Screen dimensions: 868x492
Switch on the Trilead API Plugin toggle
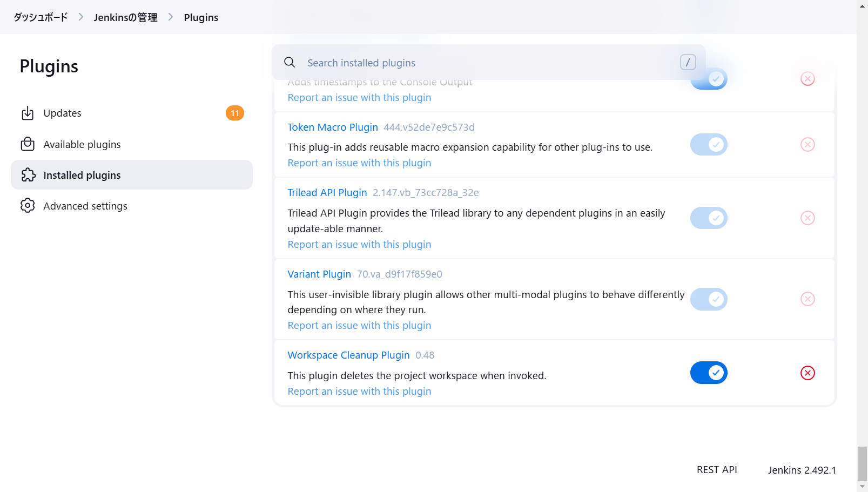[x=709, y=218]
